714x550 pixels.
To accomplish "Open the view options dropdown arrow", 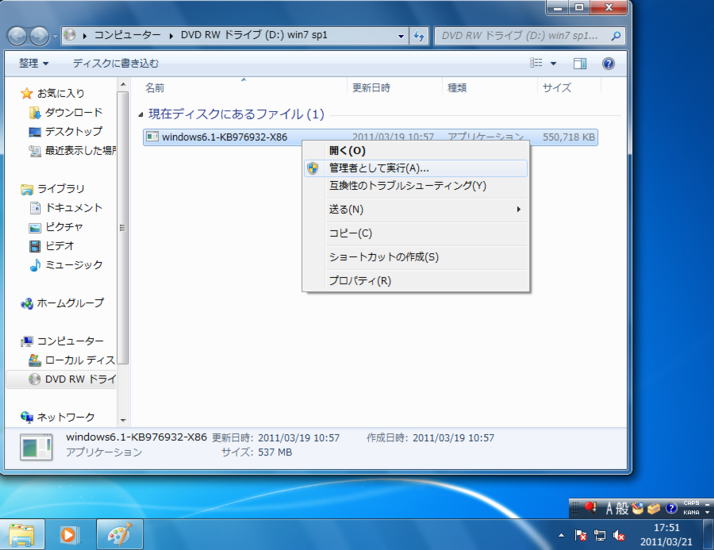I will (x=553, y=63).
